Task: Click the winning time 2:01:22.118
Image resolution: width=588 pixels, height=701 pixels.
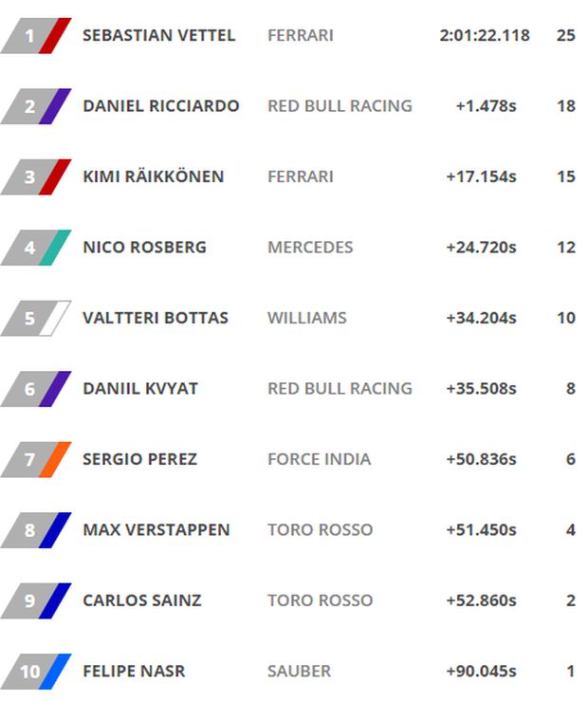Action: click(485, 36)
